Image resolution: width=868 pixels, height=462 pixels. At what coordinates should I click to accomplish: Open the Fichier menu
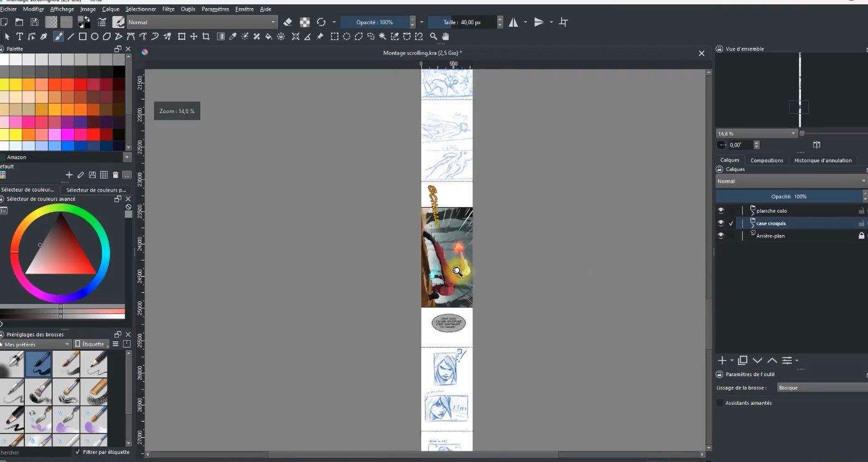point(8,9)
